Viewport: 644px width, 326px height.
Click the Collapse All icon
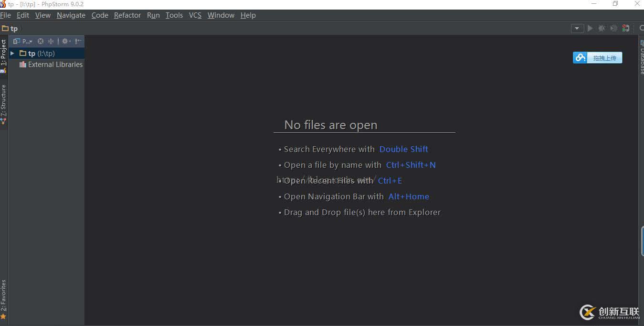click(51, 41)
